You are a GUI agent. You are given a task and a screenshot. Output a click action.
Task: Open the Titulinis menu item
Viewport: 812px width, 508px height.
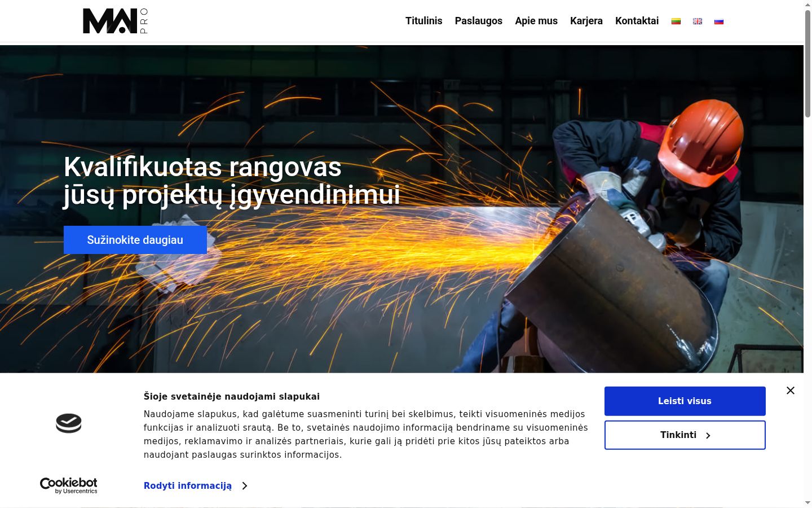point(424,21)
